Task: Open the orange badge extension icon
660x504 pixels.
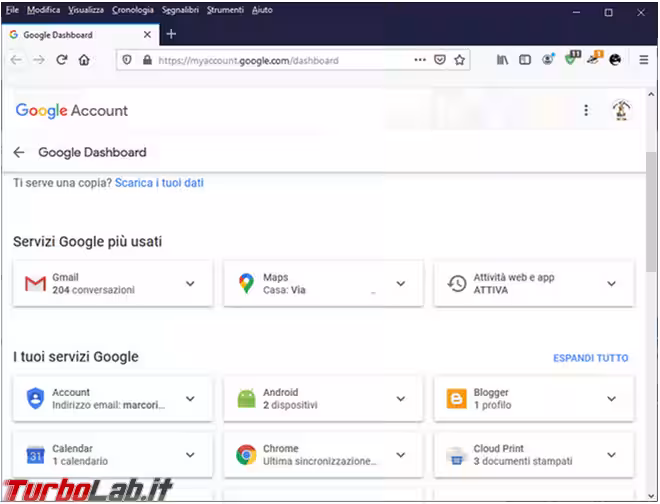Action: 595,58
